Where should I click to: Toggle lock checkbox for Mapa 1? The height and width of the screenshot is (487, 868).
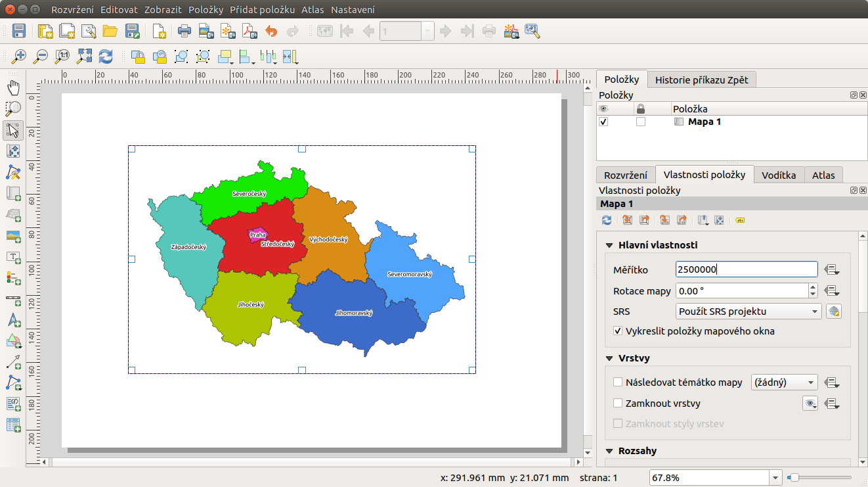click(641, 122)
